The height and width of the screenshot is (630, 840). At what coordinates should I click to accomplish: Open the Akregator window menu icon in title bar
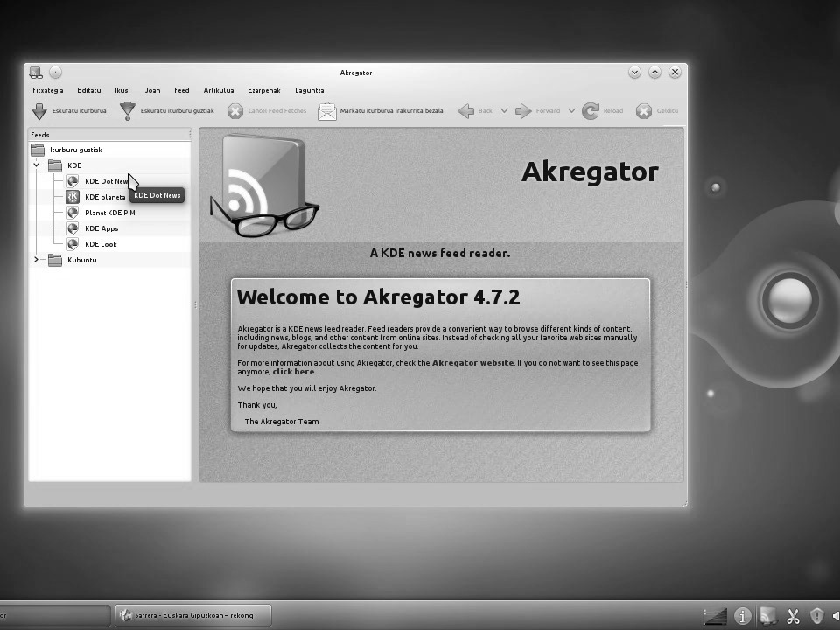[36, 73]
